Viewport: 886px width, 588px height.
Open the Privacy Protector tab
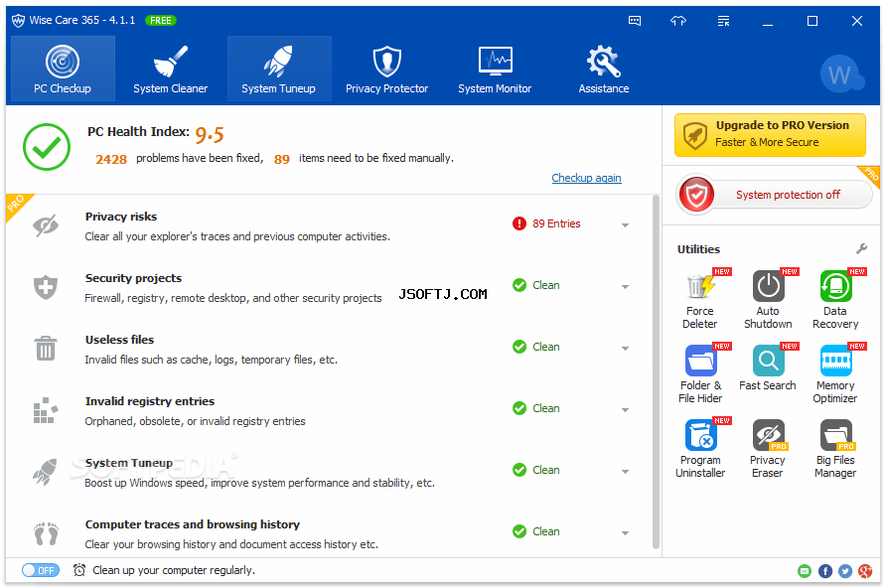pyautogui.click(x=387, y=69)
